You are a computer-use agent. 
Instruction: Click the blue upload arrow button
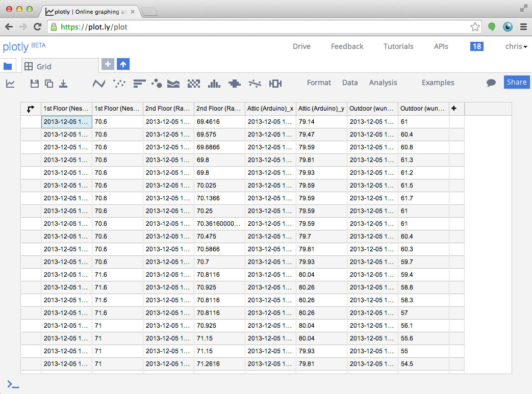(123, 64)
